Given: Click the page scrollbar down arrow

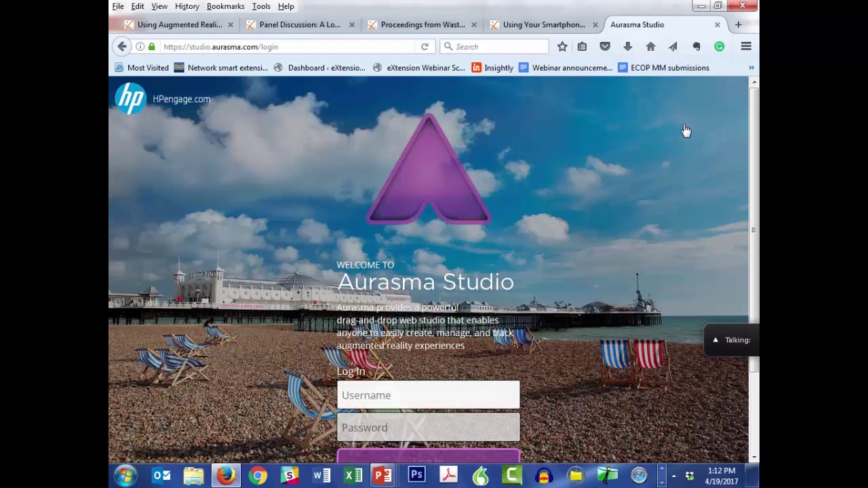Looking at the screenshot, I should tap(754, 457).
